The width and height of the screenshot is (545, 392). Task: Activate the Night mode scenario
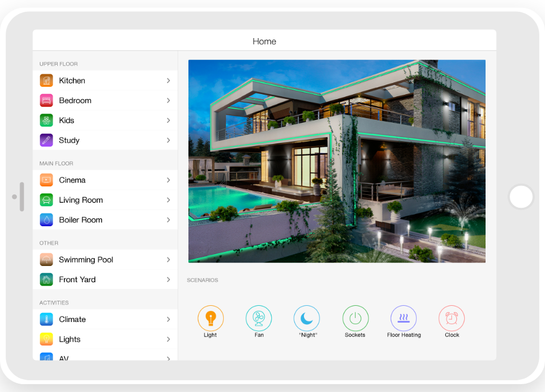pyautogui.click(x=307, y=319)
